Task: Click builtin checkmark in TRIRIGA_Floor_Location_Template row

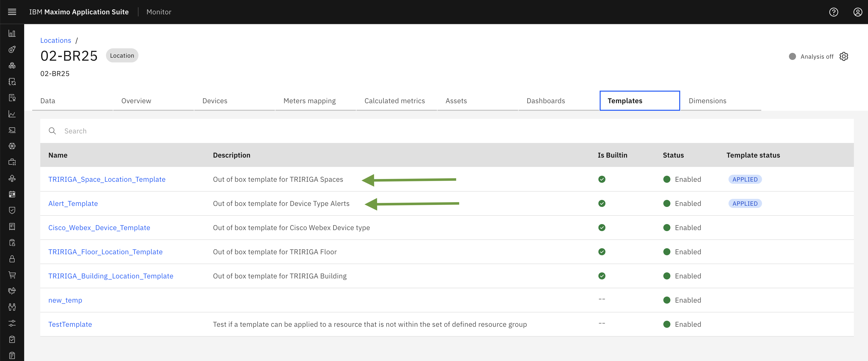Action: click(602, 252)
